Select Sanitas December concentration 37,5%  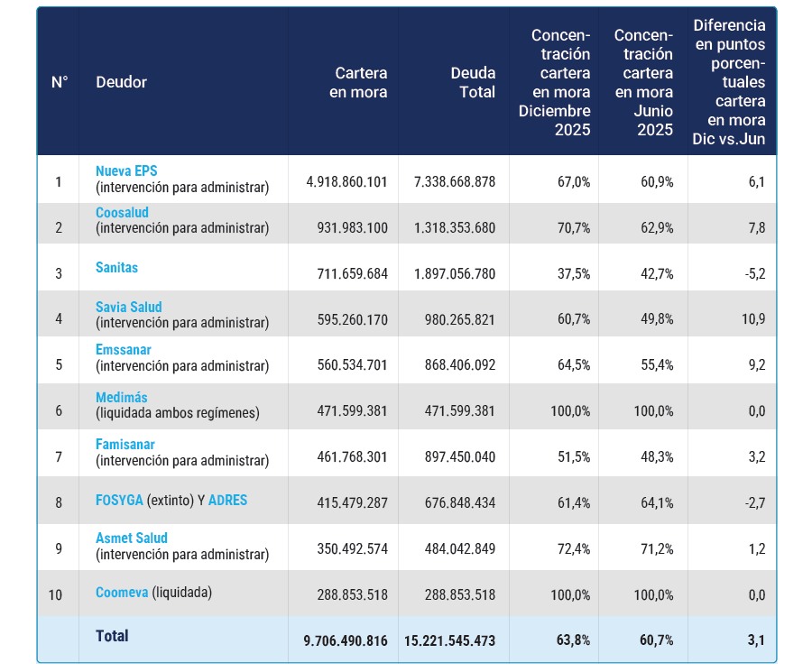pos(574,273)
